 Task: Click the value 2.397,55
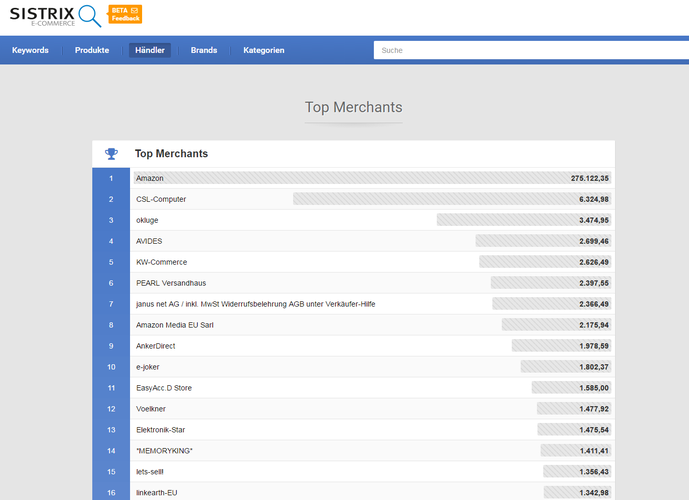click(594, 283)
